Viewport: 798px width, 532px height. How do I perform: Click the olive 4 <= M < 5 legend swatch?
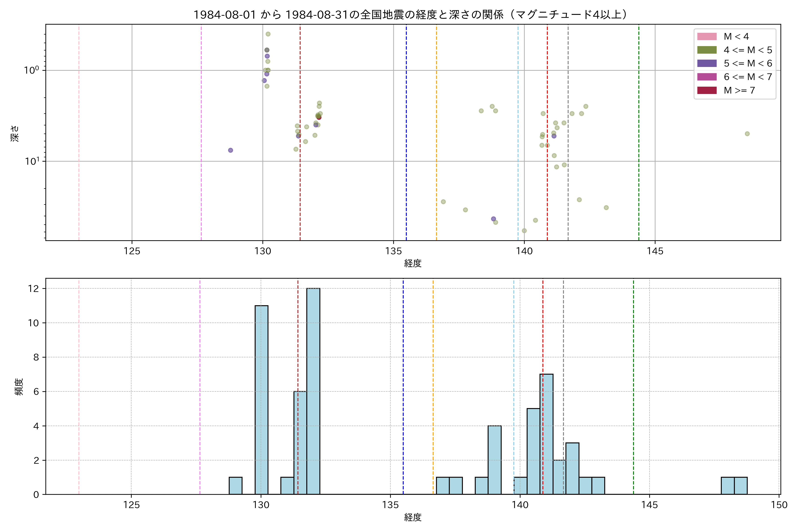click(x=707, y=50)
